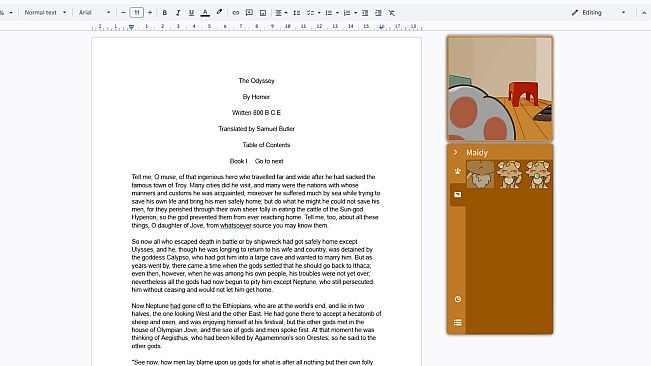The image size is (651, 366).
Task: Collapse the toolbar with the up chevron
Action: coord(644,13)
